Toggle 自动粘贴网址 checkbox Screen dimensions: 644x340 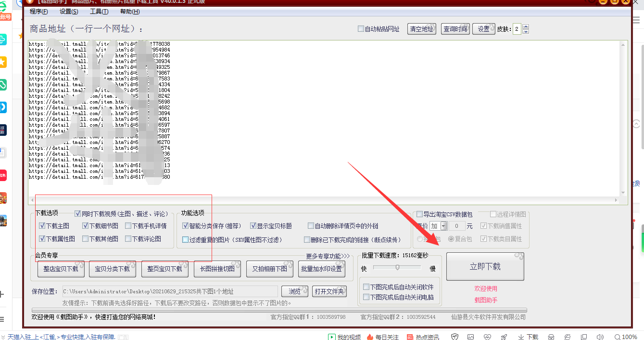(x=361, y=29)
